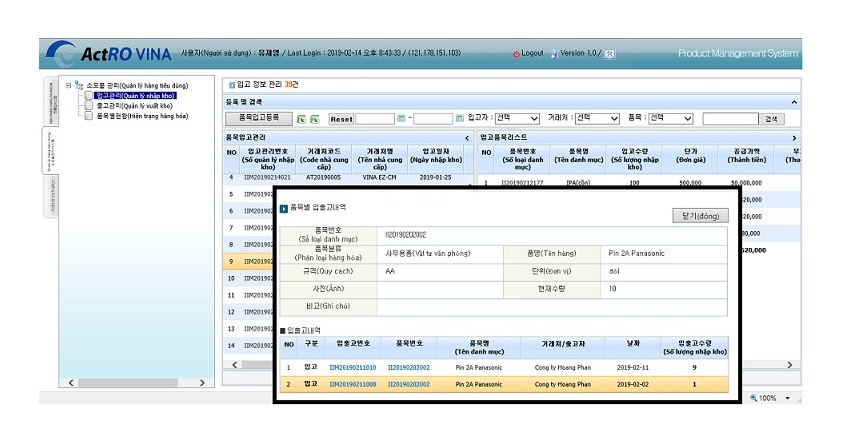Click the Excel export icon just left of Reset
846x442 pixels.
[315, 119]
